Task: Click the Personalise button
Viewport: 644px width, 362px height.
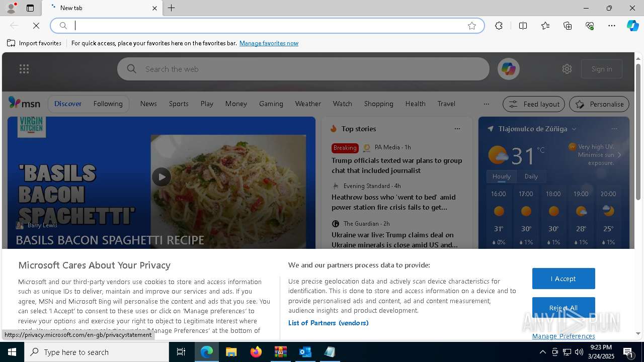Action: point(599,104)
